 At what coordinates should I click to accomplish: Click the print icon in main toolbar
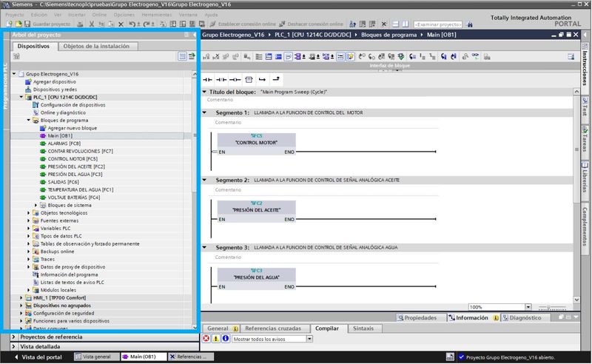pos(80,24)
